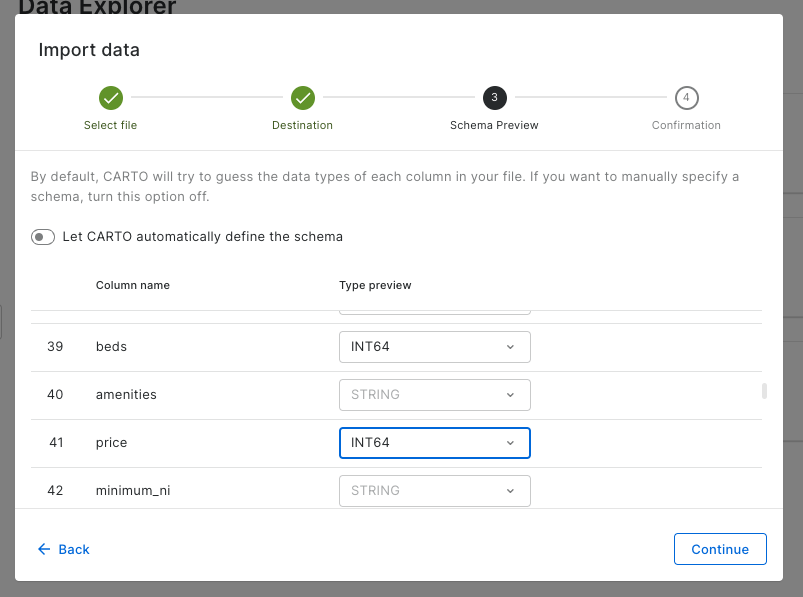This screenshot has width=803, height=597.
Task: Open the beds INT64 type dropdown
Action: point(434,347)
